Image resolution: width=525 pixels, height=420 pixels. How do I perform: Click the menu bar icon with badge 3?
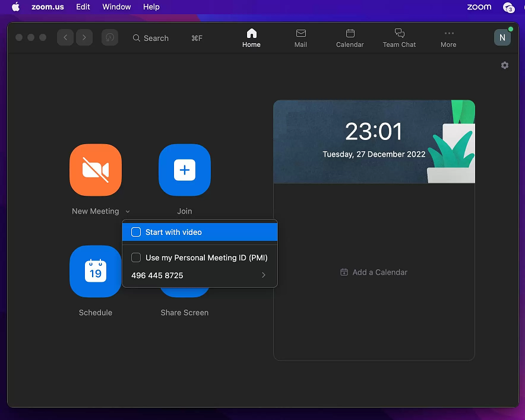[508, 7]
